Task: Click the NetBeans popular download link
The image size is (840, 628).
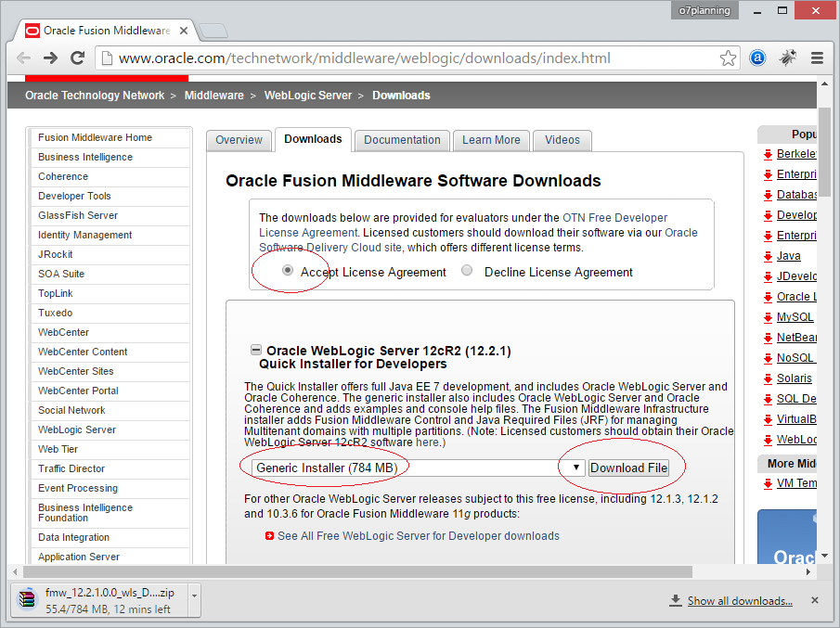Action: pyautogui.click(x=796, y=338)
